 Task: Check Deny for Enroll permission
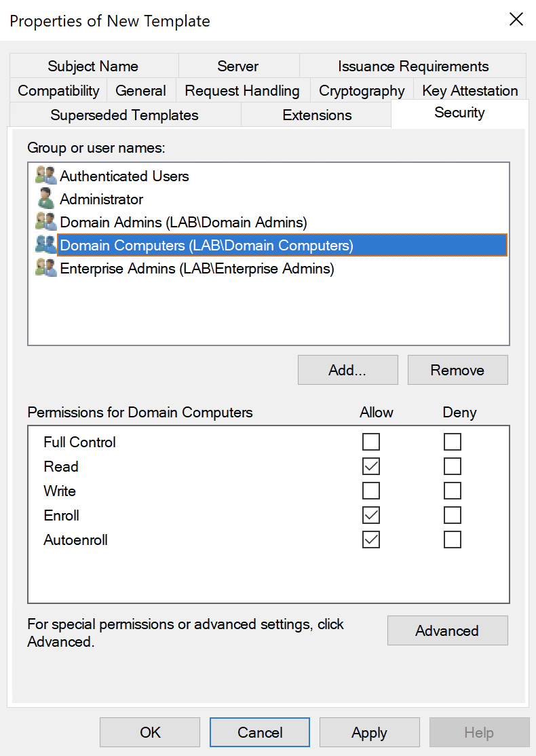click(453, 516)
